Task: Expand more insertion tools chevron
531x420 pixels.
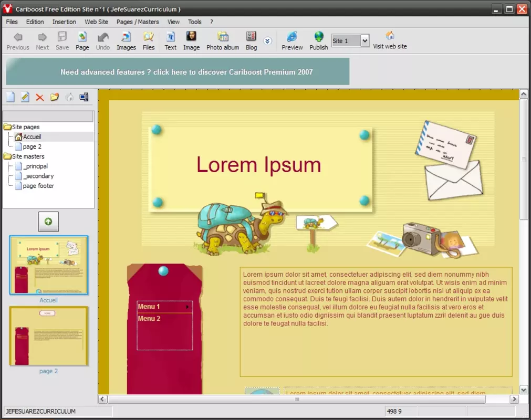Action: pos(267,41)
